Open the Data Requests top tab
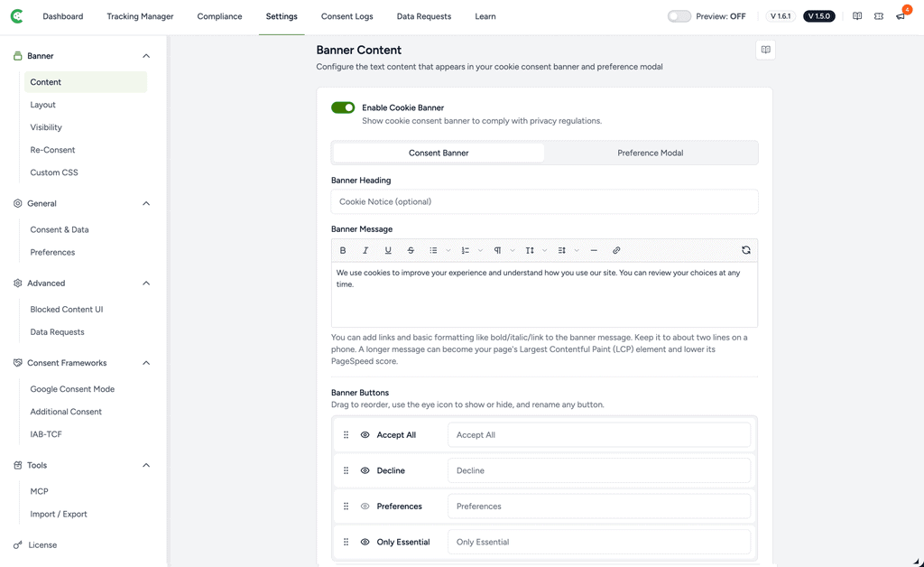The image size is (924, 567). (x=424, y=16)
